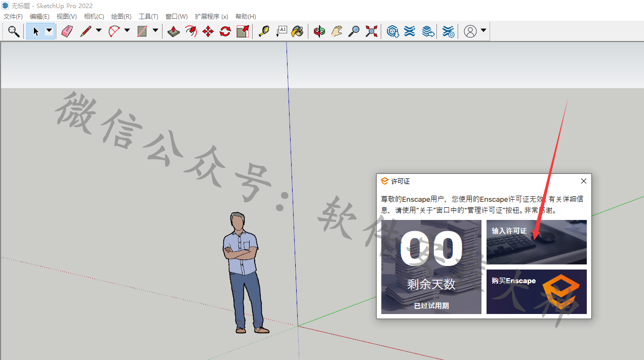Click the Search magnifier icon in toolbar

(x=14, y=31)
